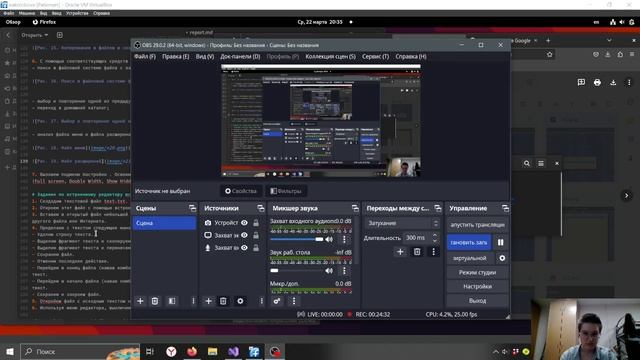
Task: Open the Сервис (T) menu in OBS
Action: click(x=376, y=56)
